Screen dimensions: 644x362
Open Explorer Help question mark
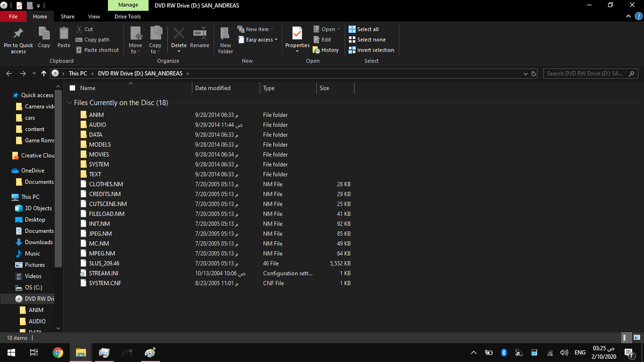(x=638, y=17)
